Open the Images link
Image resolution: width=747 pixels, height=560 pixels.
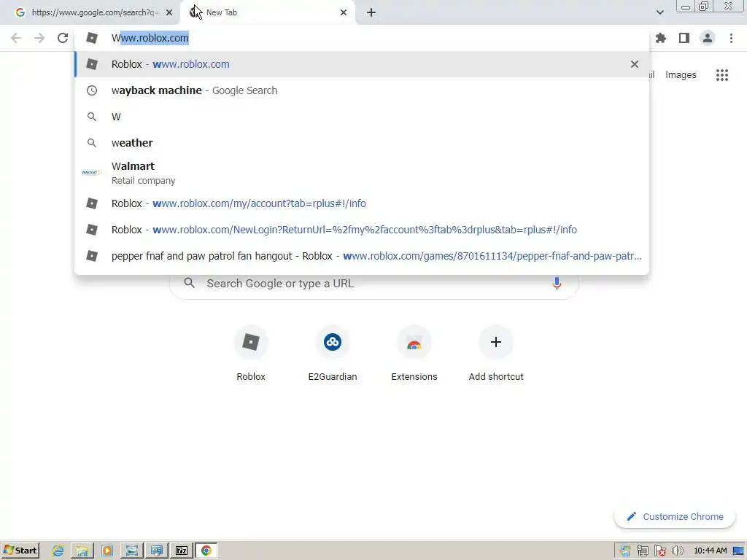click(x=681, y=75)
